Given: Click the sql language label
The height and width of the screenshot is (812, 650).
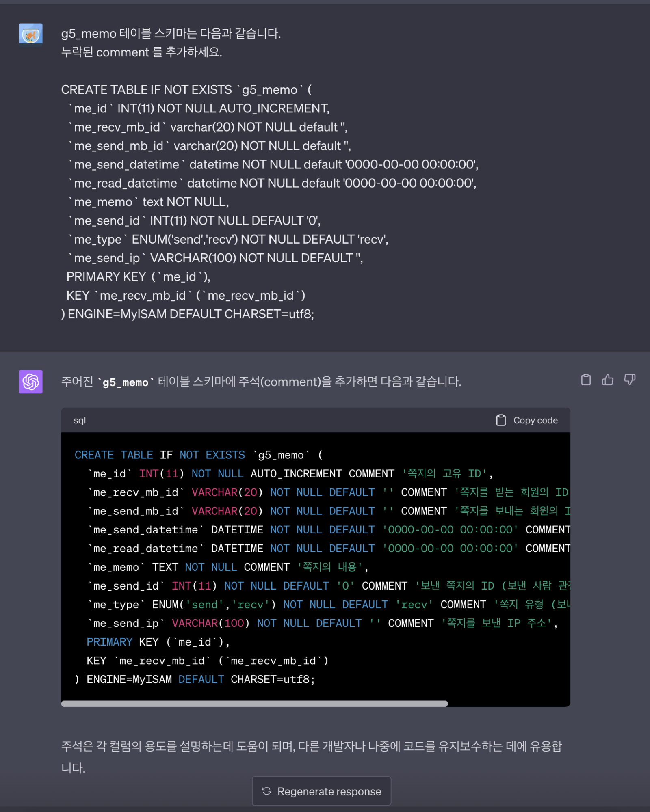Looking at the screenshot, I should tap(80, 421).
